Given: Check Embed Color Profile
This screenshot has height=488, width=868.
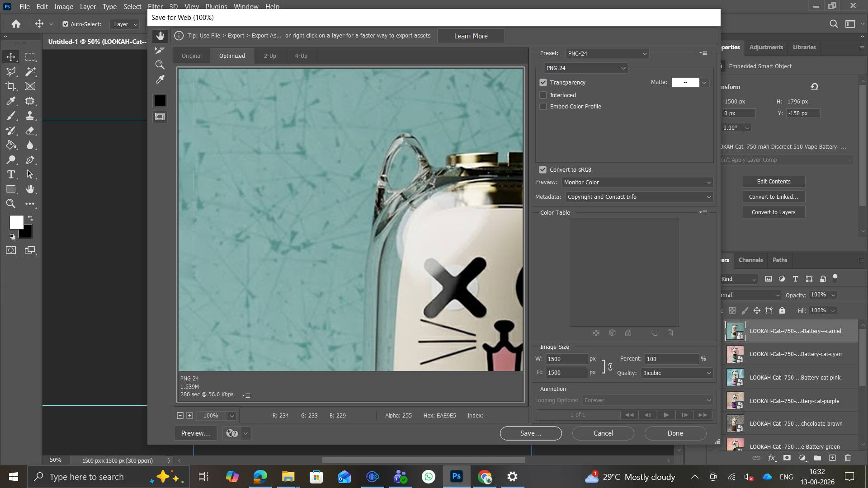Looking at the screenshot, I should point(543,107).
